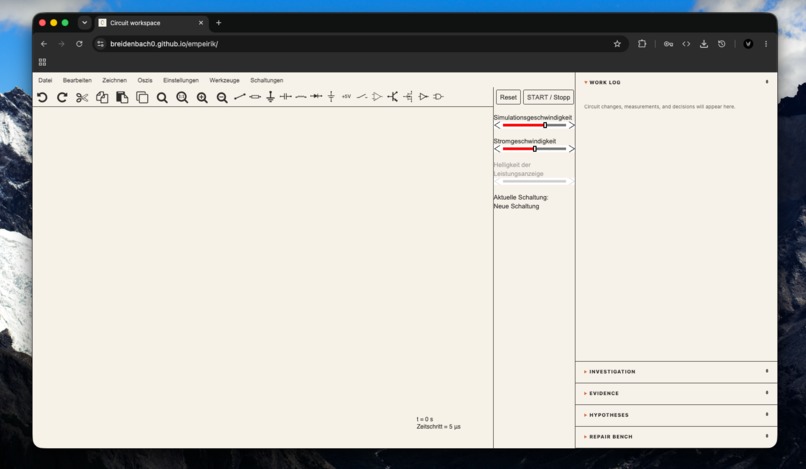Select the voltage source tool
This screenshot has height=469, width=806.
pyautogui.click(x=331, y=97)
